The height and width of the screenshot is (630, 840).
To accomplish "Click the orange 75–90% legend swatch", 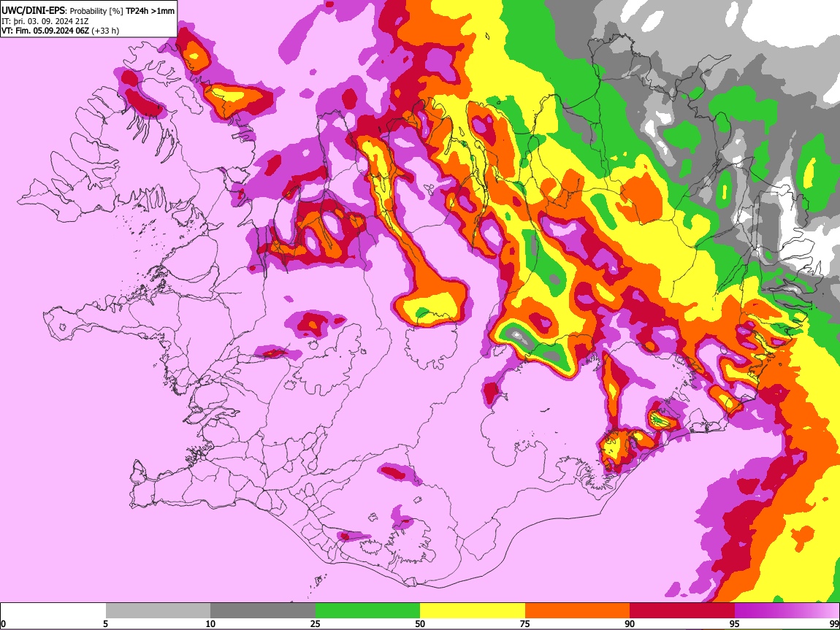I will [578, 611].
